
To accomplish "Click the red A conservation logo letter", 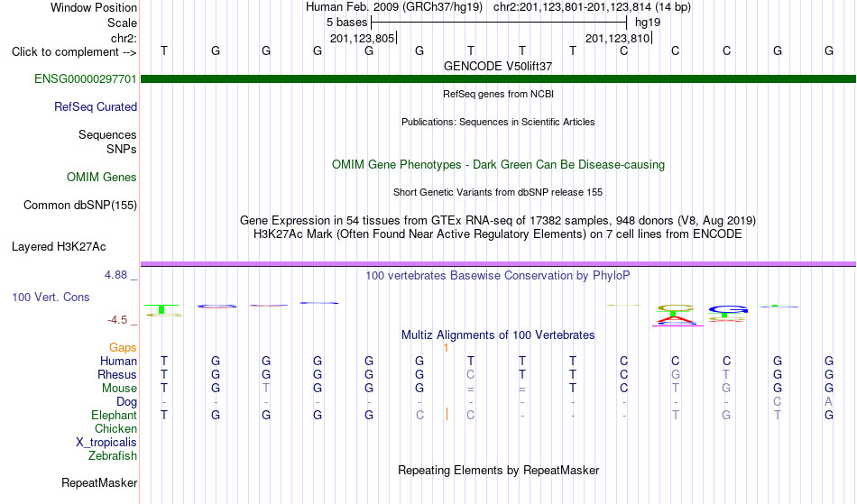I will point(675,320).
